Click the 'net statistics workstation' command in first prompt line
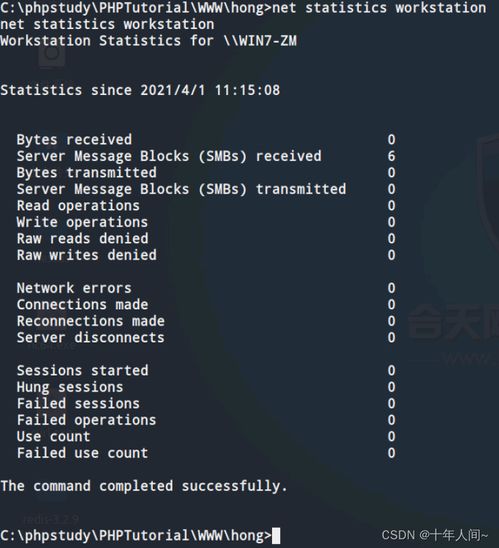The width and height of the screenshot is (499, 548). 379,8
